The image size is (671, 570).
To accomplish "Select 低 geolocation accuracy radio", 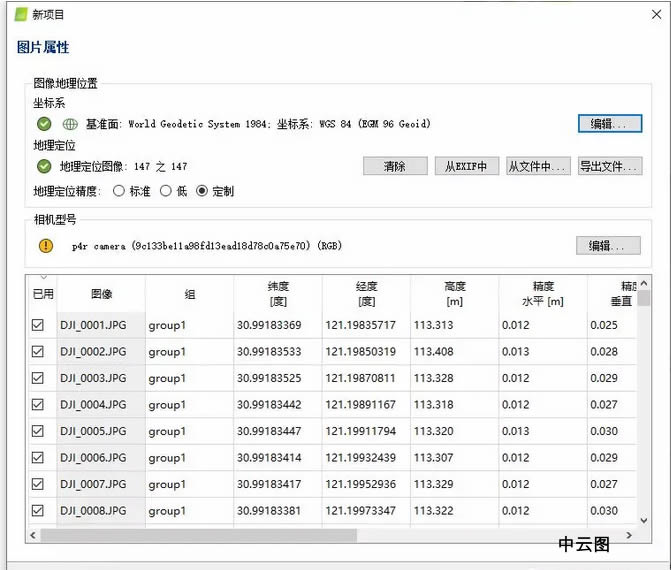I will pos(166,191).
